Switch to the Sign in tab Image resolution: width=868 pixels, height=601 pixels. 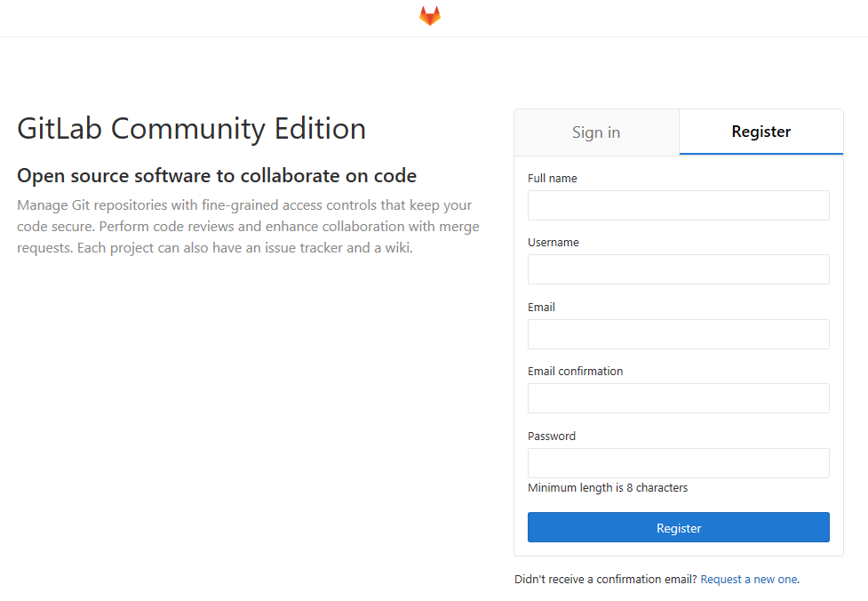[x=596, y=132]
